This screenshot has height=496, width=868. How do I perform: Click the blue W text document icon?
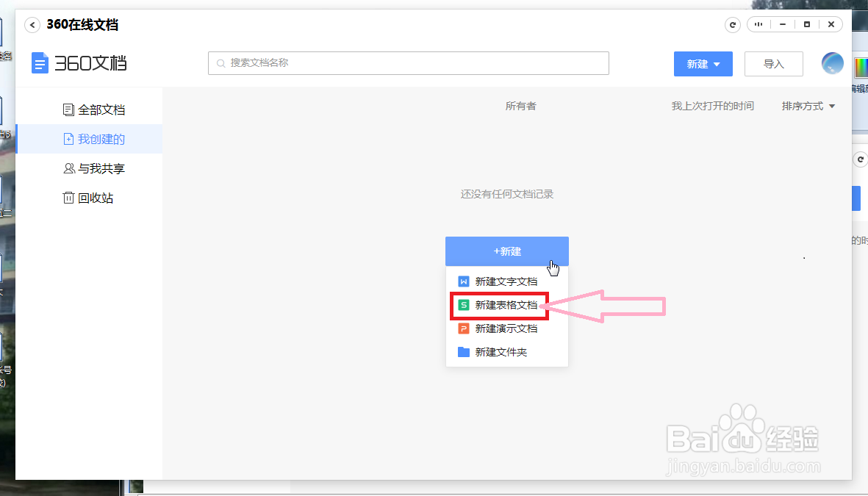click(x=464, y=281)
